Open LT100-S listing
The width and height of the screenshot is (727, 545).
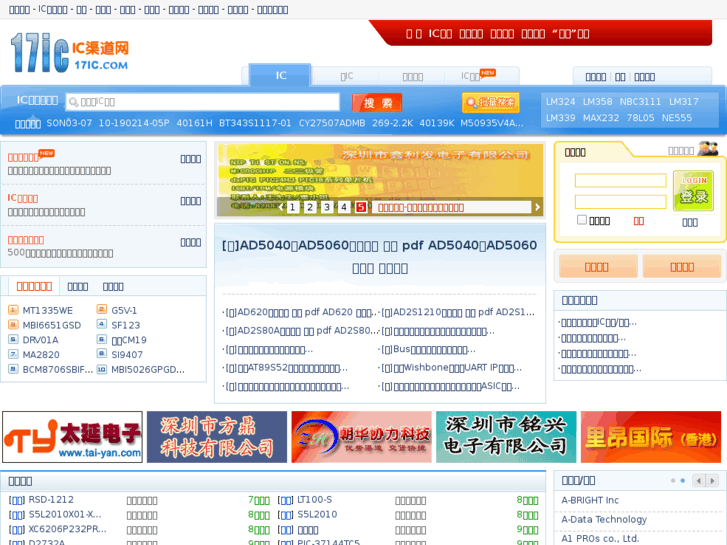coord(315,500)
